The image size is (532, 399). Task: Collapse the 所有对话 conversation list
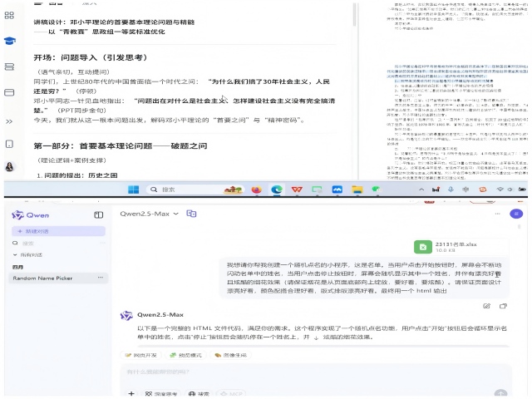click(27, 255)
